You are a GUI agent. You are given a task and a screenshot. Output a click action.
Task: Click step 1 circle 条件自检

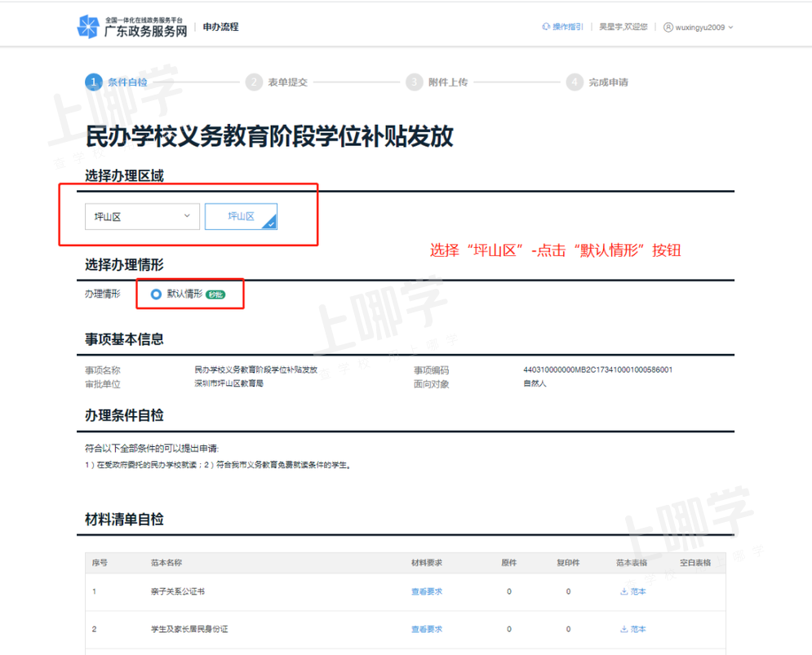(93, 82)
